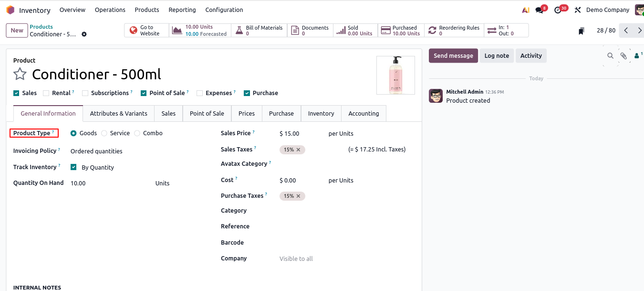Click the paperclip attachments icon in chatter

pyautogui.click(x=623, y=56)
